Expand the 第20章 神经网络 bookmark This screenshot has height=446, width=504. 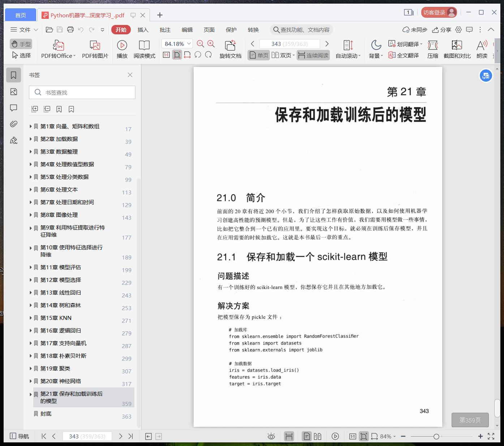pos(31,381)
